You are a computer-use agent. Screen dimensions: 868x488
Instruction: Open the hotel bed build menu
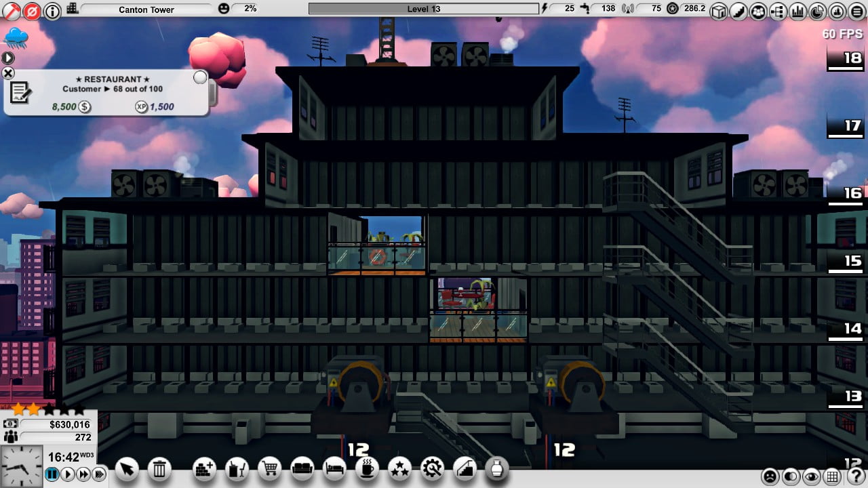point(335,468)
